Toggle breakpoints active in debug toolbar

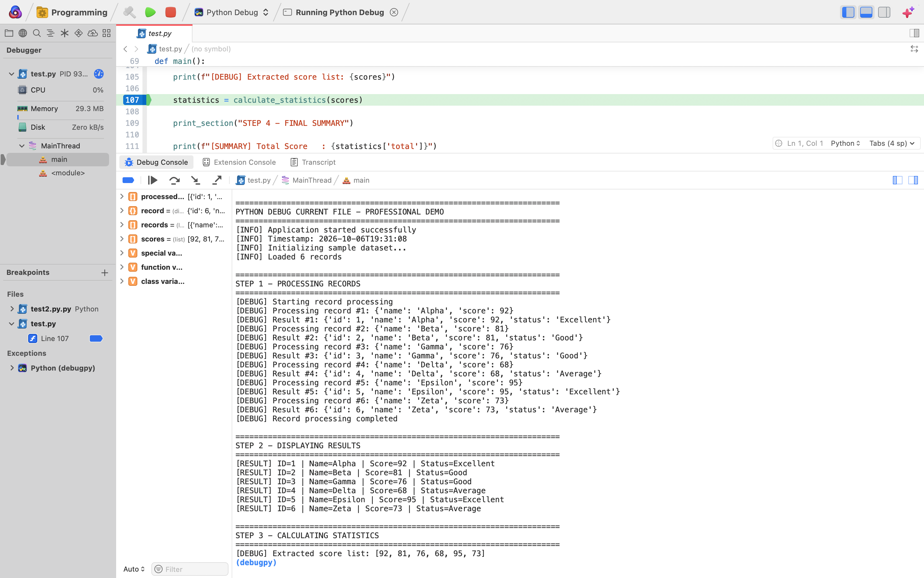point(128,180)
